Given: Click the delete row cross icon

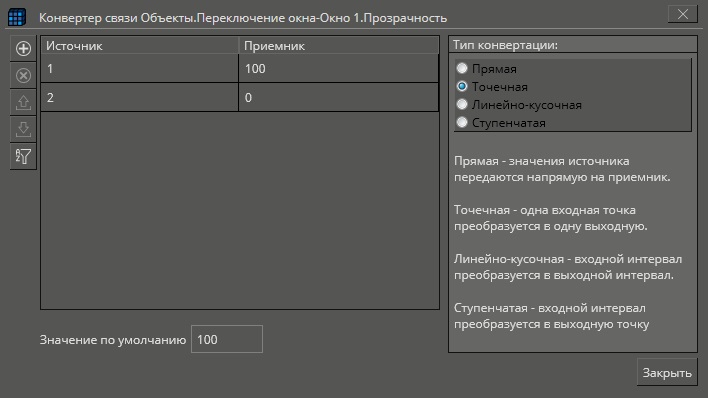Looking at the screenshot, I should pos(23,75).
